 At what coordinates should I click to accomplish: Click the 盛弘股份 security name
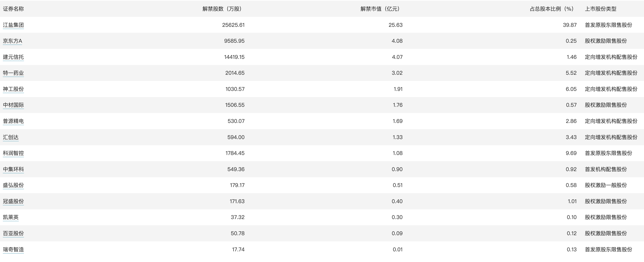click(x=13, y=185)
